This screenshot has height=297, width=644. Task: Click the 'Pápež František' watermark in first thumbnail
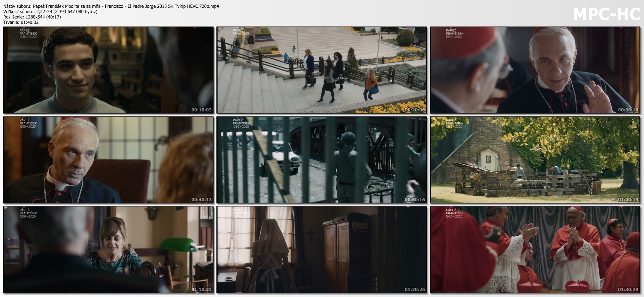point(28,34)
